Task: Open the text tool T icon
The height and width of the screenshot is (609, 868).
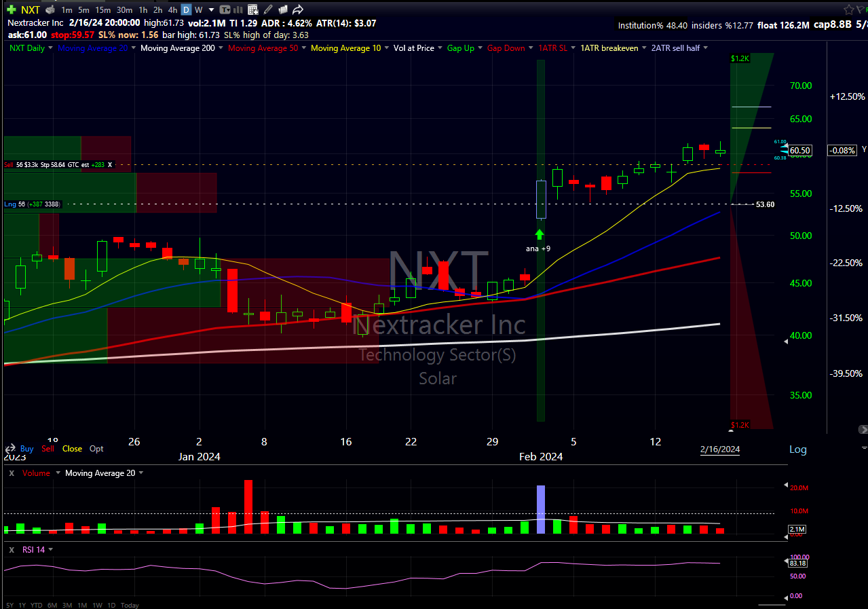Action: 225,10
